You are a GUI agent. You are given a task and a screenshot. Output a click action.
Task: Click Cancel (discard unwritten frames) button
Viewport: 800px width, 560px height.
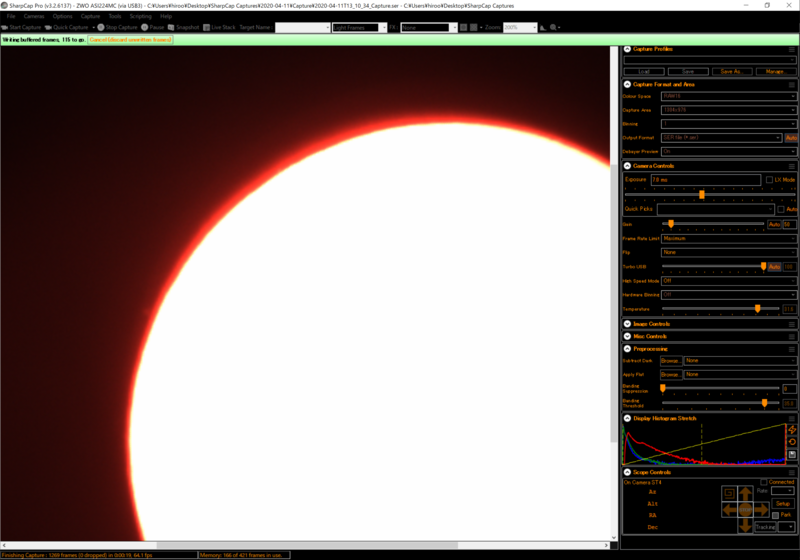131,40
